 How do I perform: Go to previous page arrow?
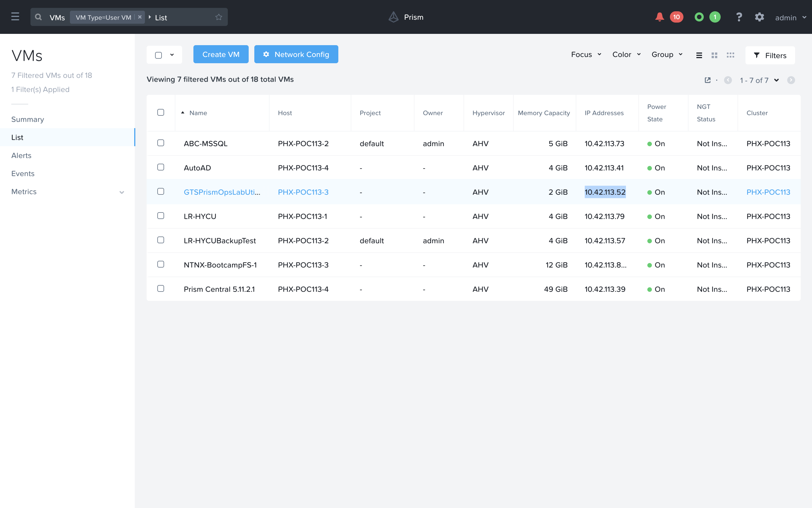point(728,80)
